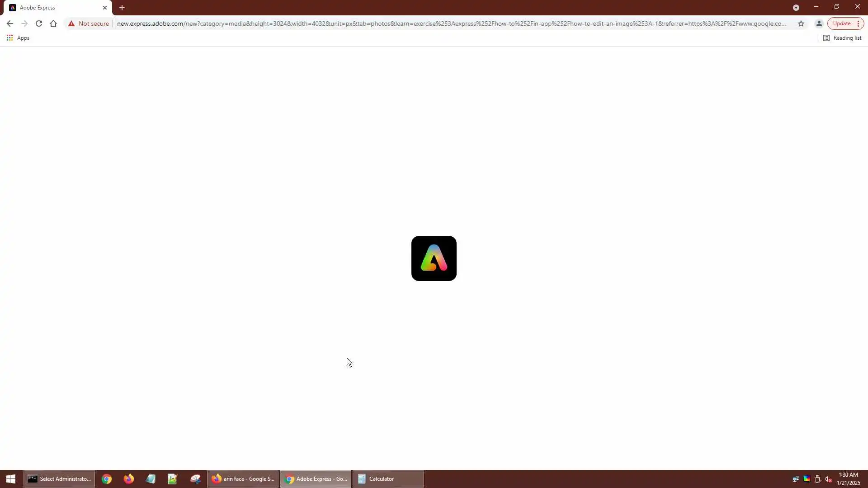This screenshot has width=868, height=488.
Task: Click the muted volume tray icon
Action: coord(828,479)
